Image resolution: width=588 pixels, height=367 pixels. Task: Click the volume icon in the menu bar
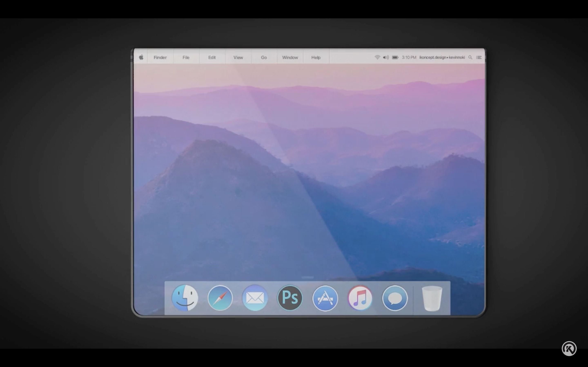click(386, 57)
